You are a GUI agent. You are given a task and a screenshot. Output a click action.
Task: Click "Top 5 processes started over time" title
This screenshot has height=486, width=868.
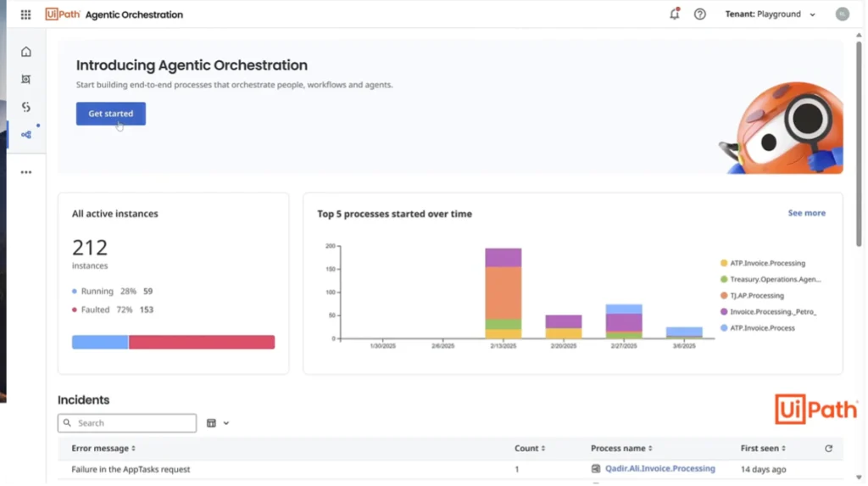click(394, 214)
